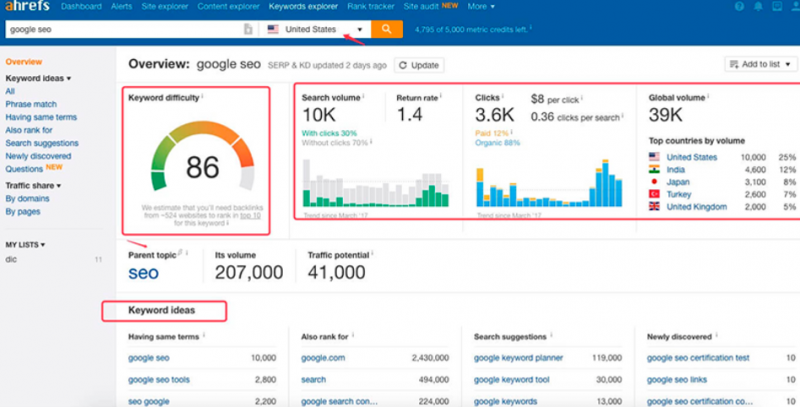
Task: Click the google seo links keyword
Action: click(677, 379)
